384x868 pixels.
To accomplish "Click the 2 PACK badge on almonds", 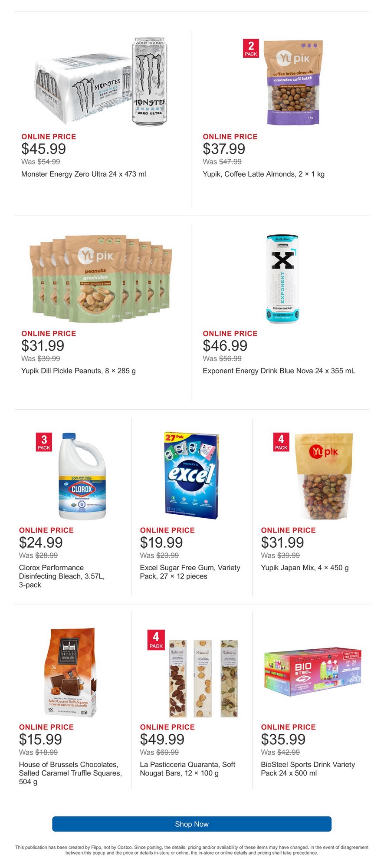I will pyautogui.click(x=251, y=49).
